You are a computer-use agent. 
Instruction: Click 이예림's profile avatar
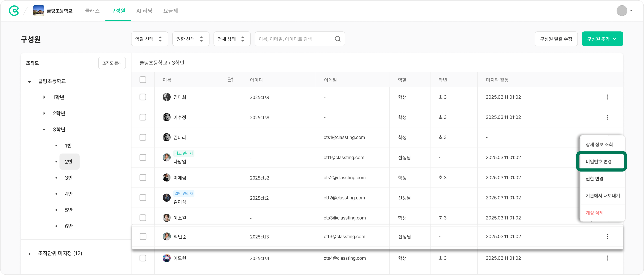pyautogui.click(x=167, y=177)
